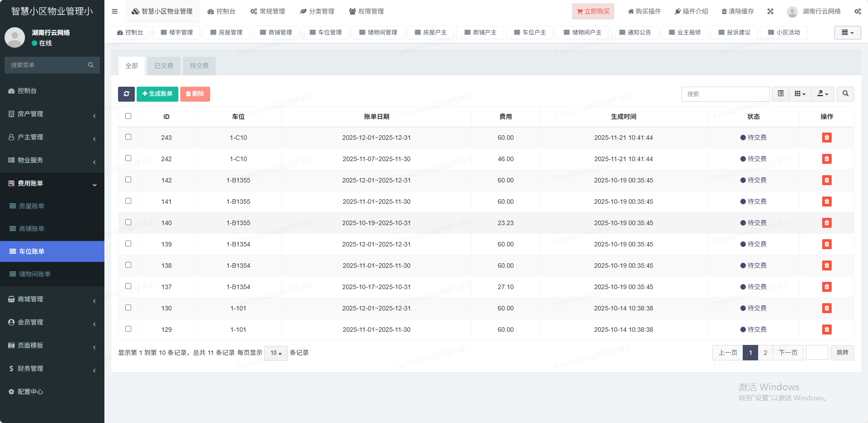Toggle sidebar with hamburger menu icon
The height and width of the screenshot is (423, 868).
[114, 11]
